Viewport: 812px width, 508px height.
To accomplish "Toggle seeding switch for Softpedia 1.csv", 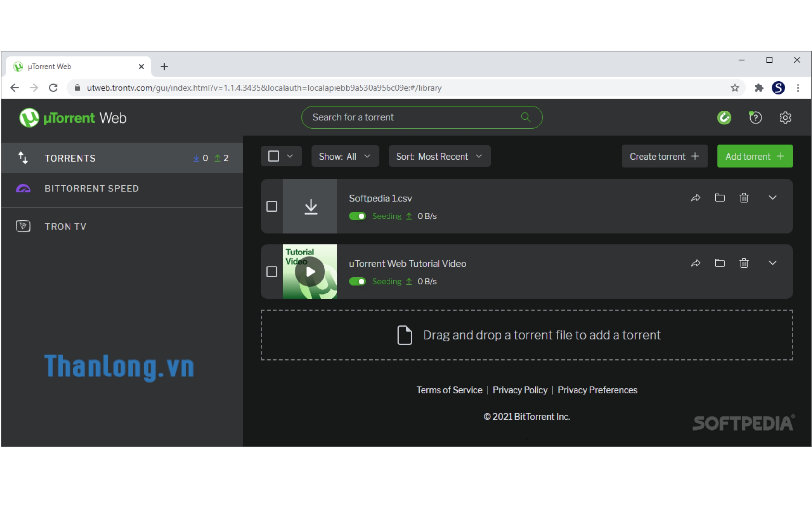I will tap(357, 216).
